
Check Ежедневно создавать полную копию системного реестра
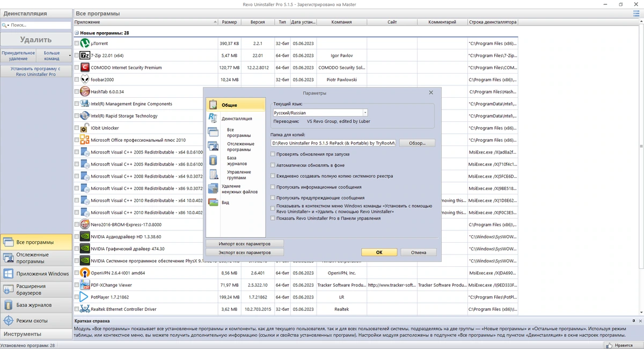[x=273, y=176]
